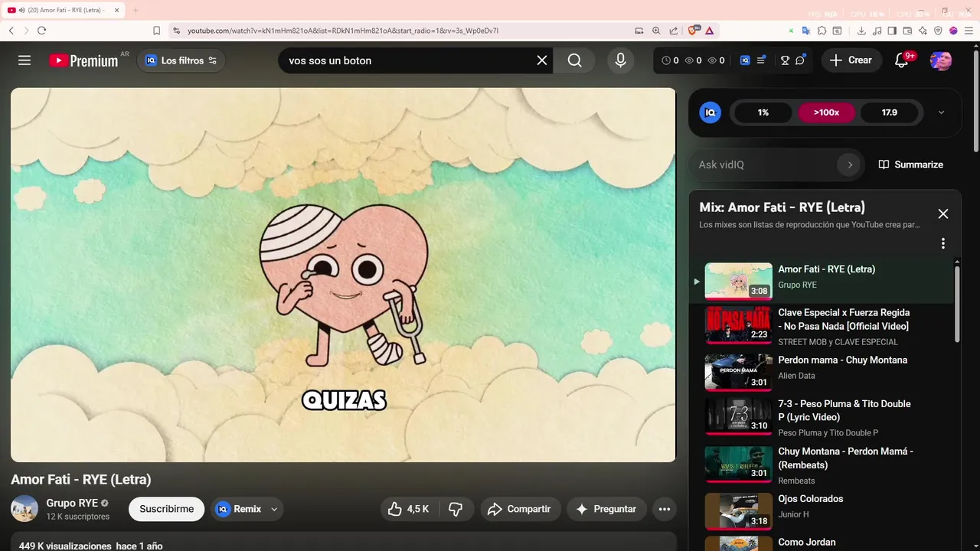The image size is (980, 551).
Task: Start voice search with microphone
Action: pyautogui.click(x=620, y=60)
